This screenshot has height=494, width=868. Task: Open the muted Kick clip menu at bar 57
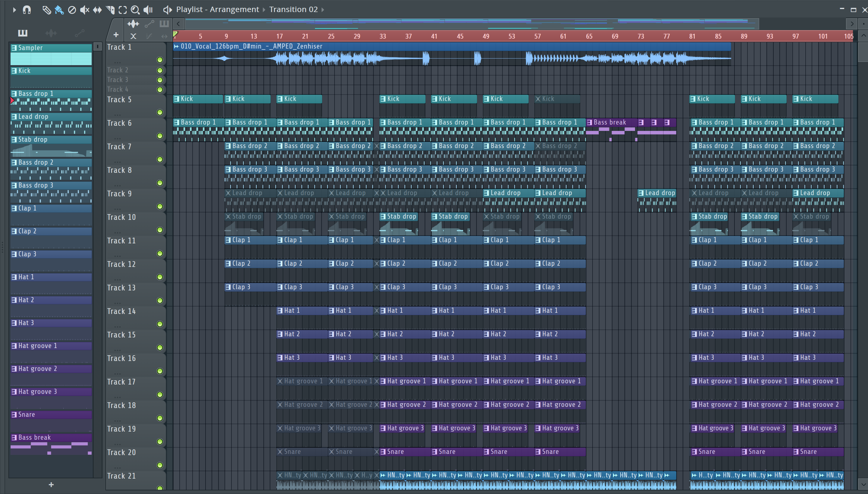click(x=538, y=99)
